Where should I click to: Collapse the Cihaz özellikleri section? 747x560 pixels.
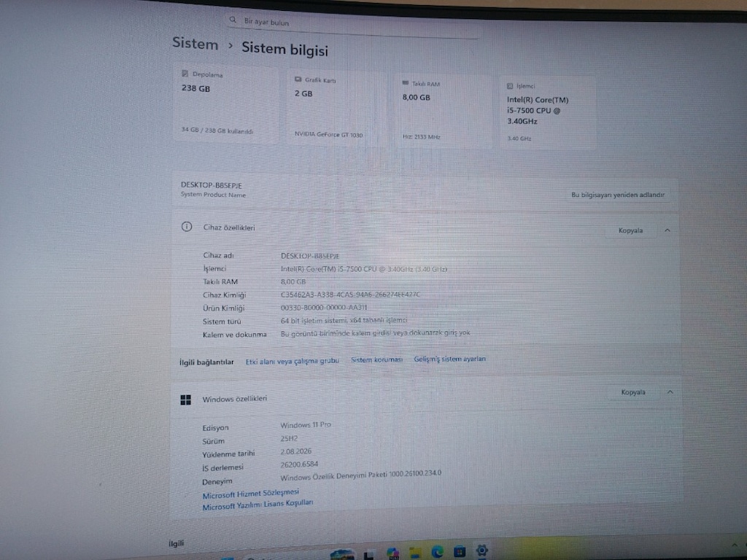tap(667, 230)
